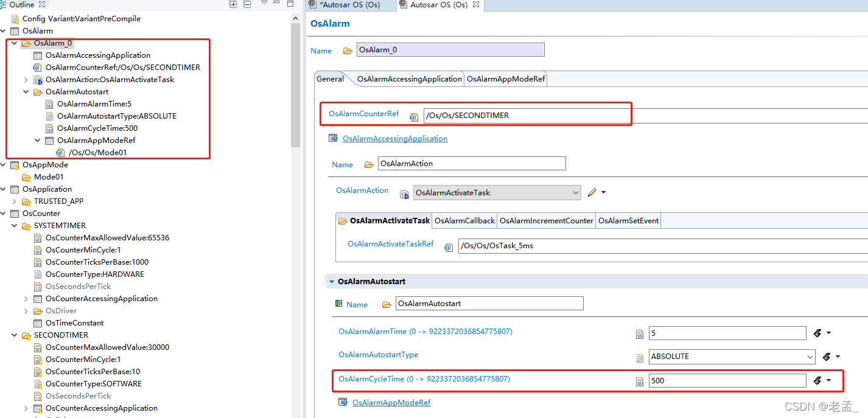Click the OsAlarm_0 folder icon in Outline
Screen dimensions: 868x418
pyautogui.click(x=26, y=43)
